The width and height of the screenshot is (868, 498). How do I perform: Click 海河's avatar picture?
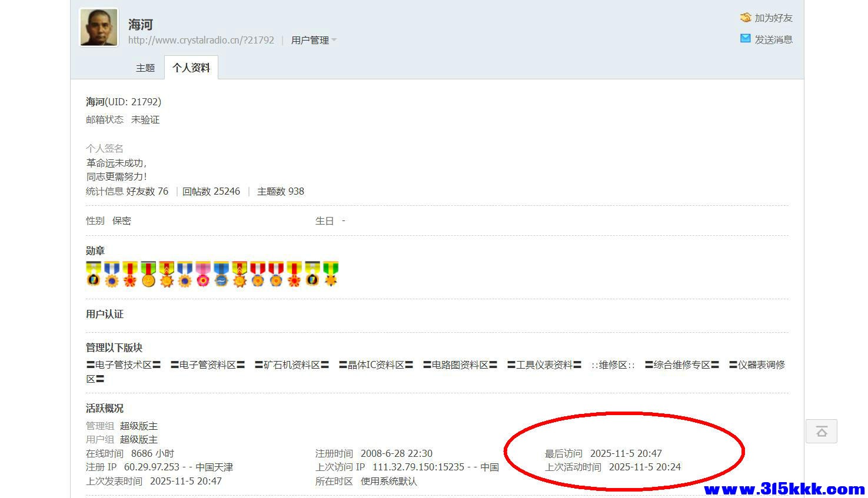click(x=98, y=26)
